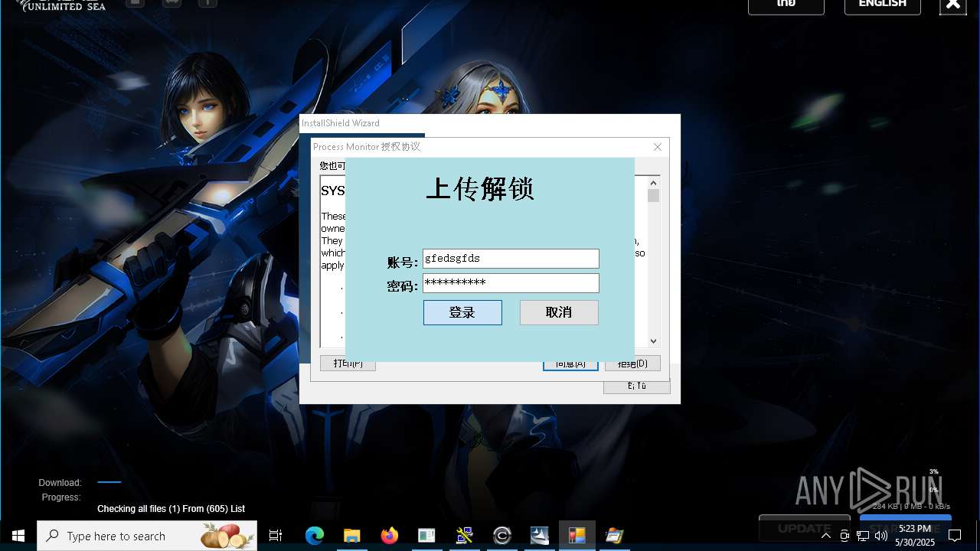Open the notification center icon
980x551 pixels.
tap(954, 536)
